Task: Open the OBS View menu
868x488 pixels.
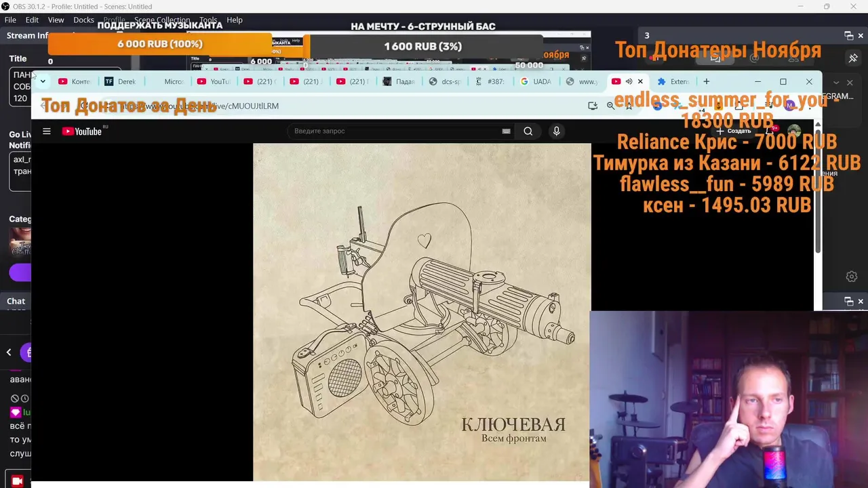Action: (56, 20)
